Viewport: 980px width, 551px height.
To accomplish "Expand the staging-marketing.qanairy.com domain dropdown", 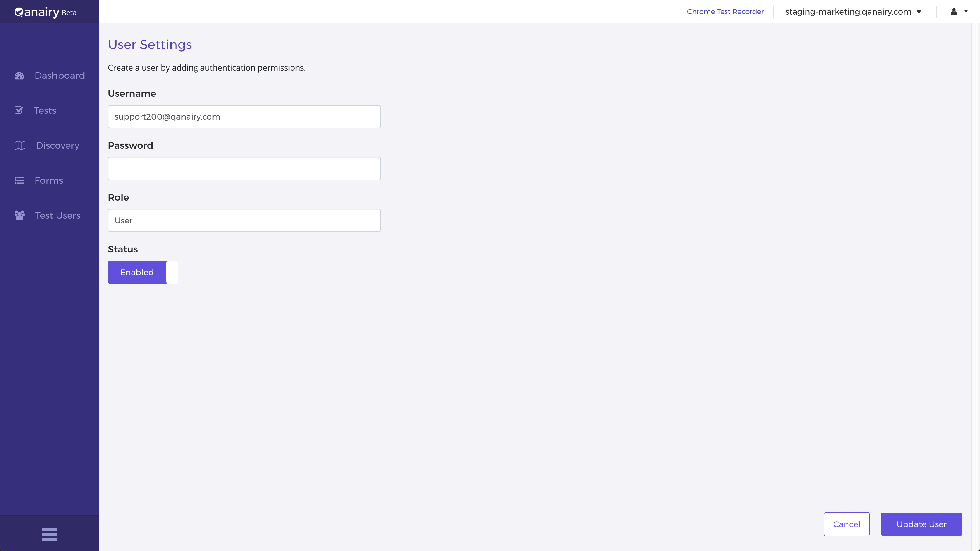I will click(x=853, y=12).
